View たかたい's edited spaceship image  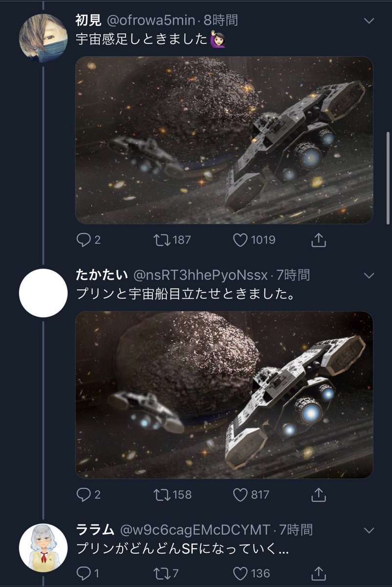pyautogui.click(x=224, y=395)
